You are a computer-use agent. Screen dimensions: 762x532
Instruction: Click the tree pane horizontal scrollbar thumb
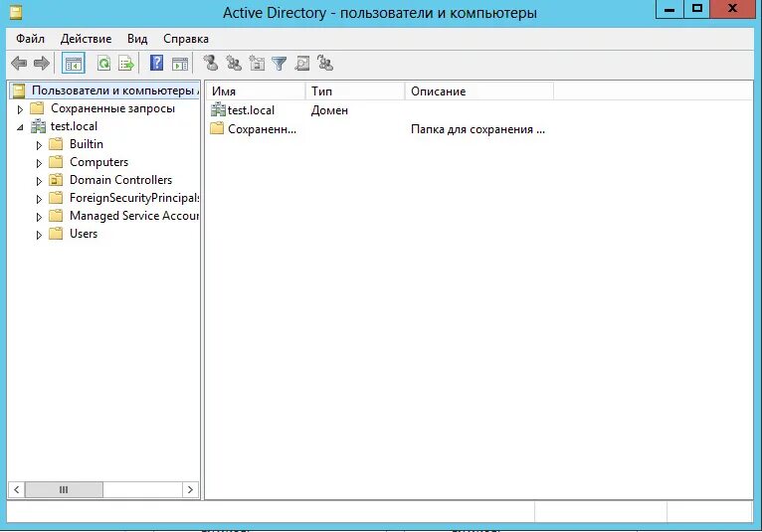64,489
